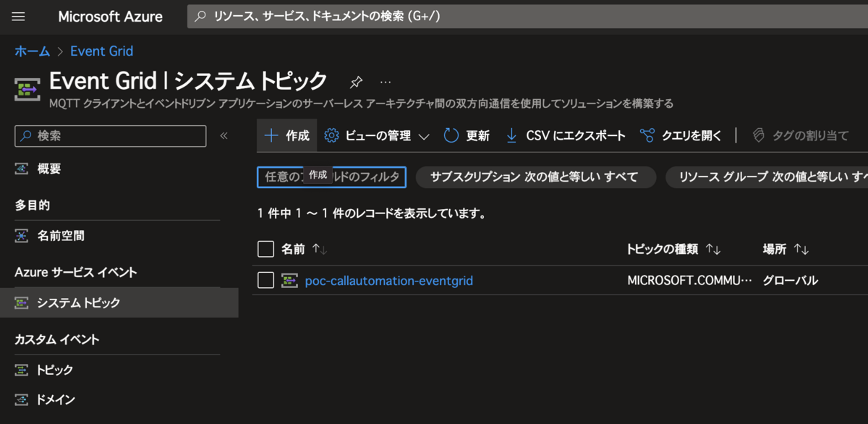Go to the ホーム breadcrumb
Viewport: 868px width, 424px height.
coord(33,51)
